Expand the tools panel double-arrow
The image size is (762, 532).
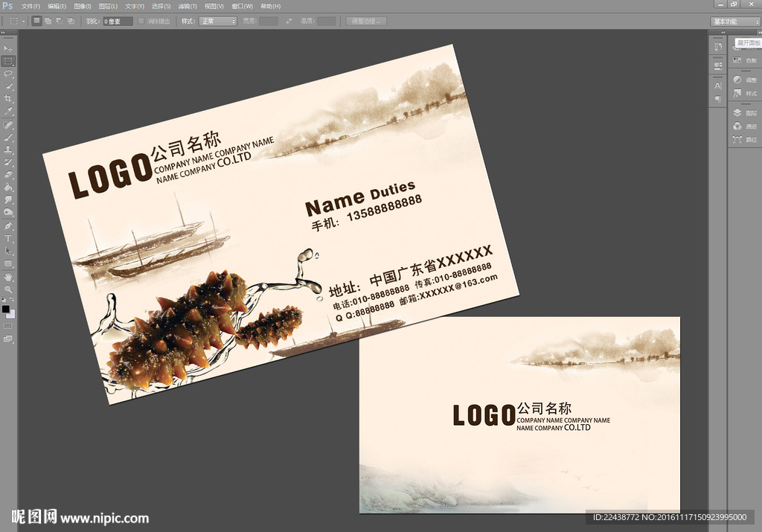(x=2, y=33)
